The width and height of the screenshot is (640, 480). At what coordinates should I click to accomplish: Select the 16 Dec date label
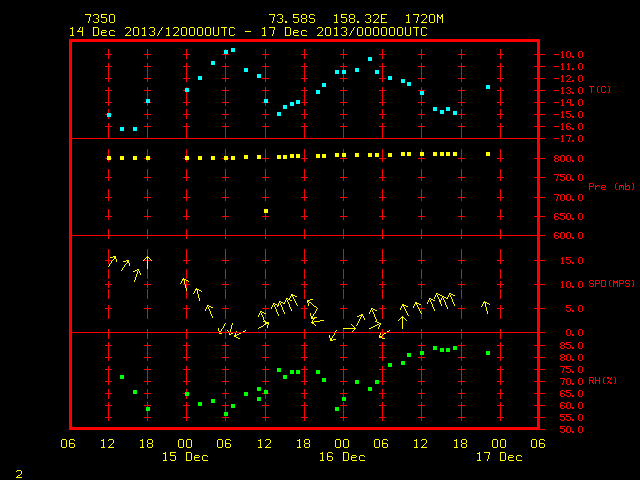(342, 457)
